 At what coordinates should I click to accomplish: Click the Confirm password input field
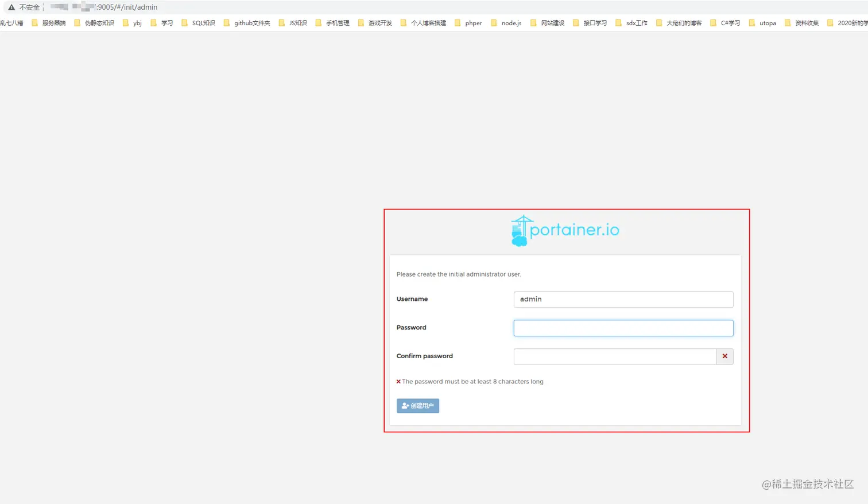tap(615, 356)
